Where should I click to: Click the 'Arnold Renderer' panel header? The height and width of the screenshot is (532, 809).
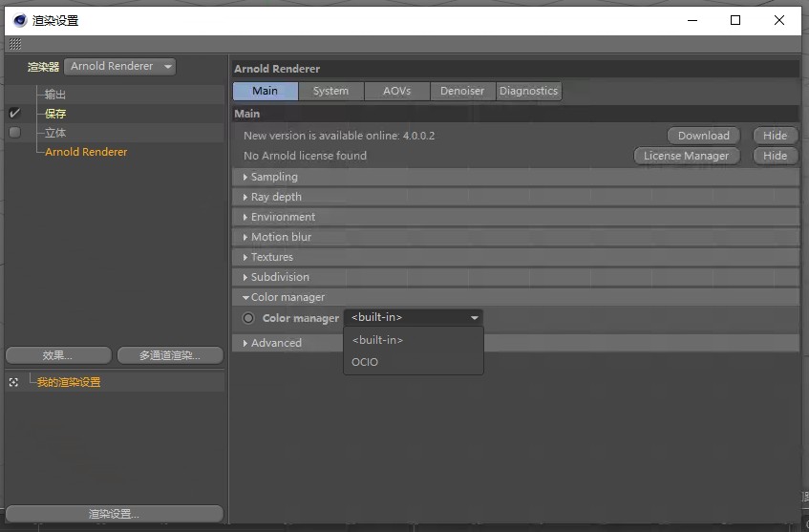tap(277, 69)
